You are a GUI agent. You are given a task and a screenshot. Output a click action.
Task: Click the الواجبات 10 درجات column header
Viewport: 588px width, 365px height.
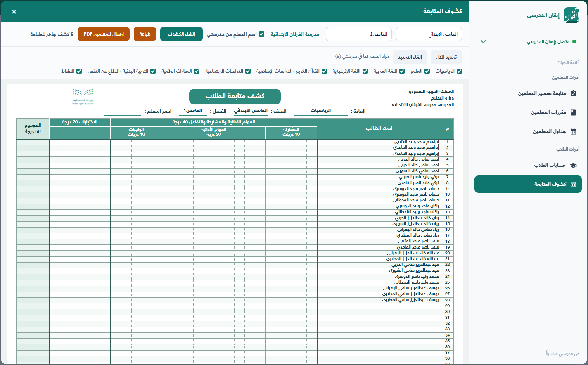click(x=136, y=132)
